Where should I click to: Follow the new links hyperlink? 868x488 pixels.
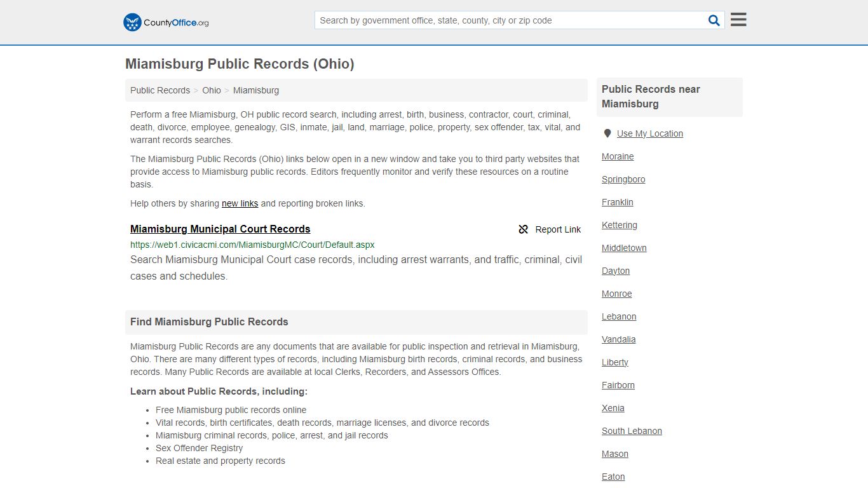pos(240,203)
